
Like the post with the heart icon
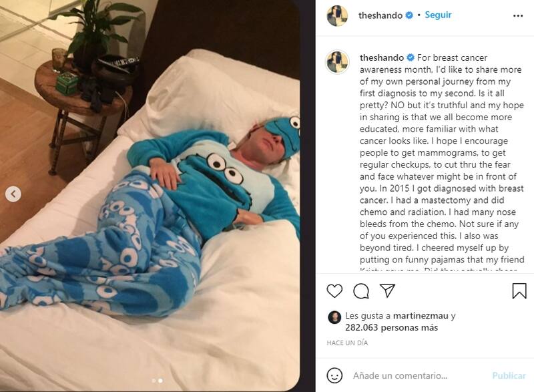(x=334, y=291)
